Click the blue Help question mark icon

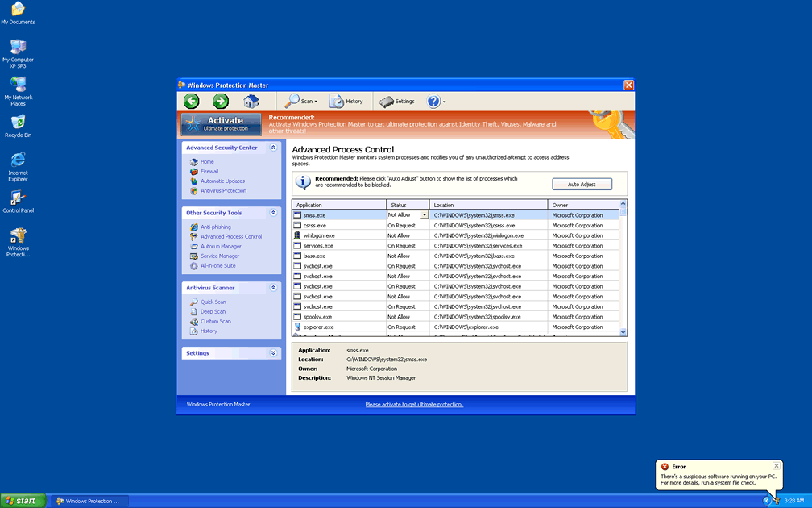(x=433, y=101)
